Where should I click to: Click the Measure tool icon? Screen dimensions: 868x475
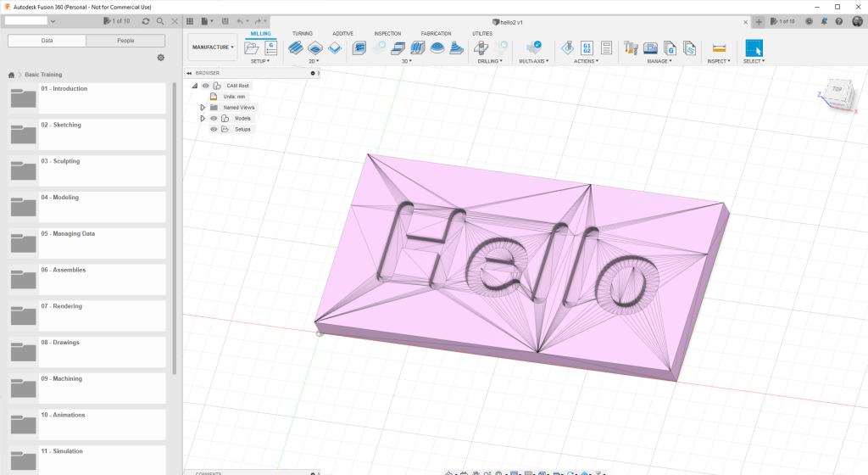point(719,48)
